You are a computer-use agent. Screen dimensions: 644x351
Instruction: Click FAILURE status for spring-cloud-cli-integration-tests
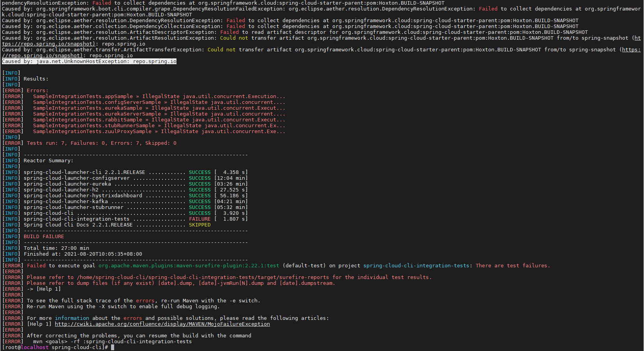coord(199,219)
